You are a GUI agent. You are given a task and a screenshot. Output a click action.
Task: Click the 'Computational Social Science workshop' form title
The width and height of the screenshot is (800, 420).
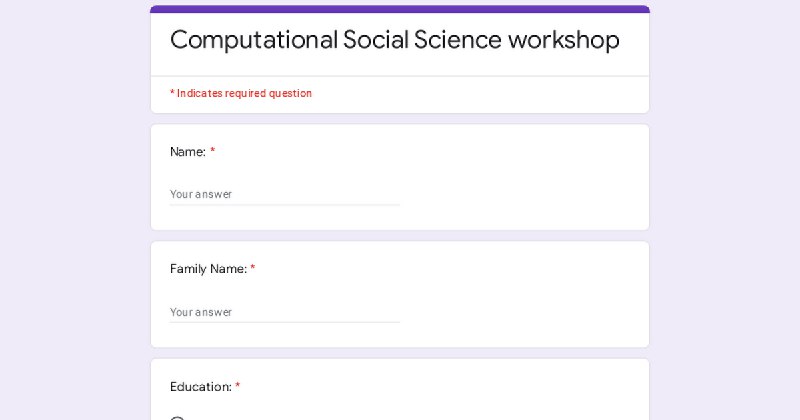394,40
